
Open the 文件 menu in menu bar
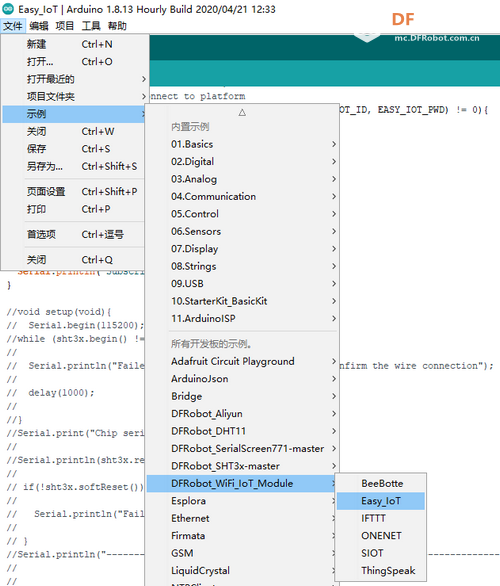click(13, 26)
